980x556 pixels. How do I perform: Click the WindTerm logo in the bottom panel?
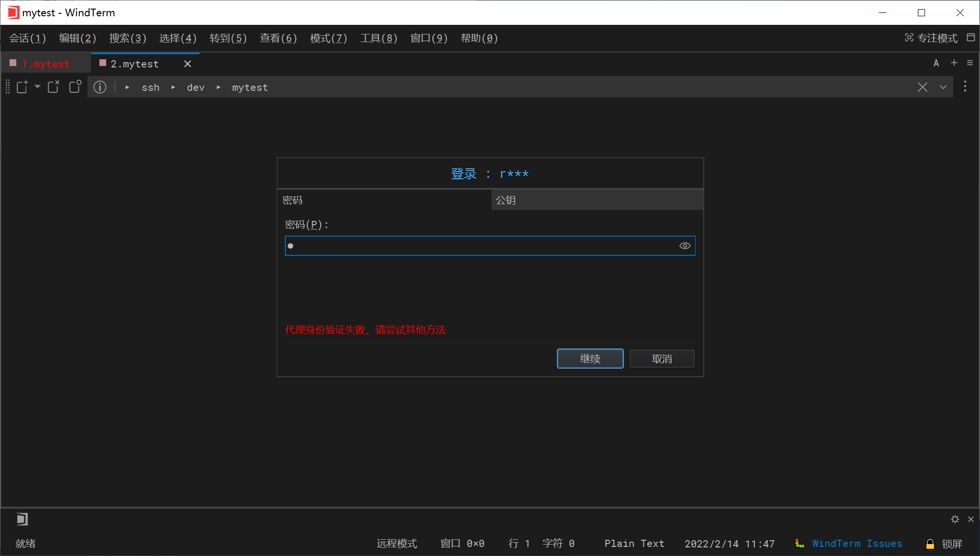(22, 519)
